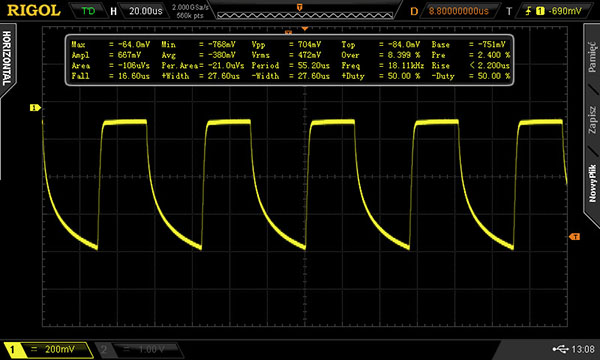Click the yellow trigger source 1 badge
The image size is (600, 360).
(540, 11)
